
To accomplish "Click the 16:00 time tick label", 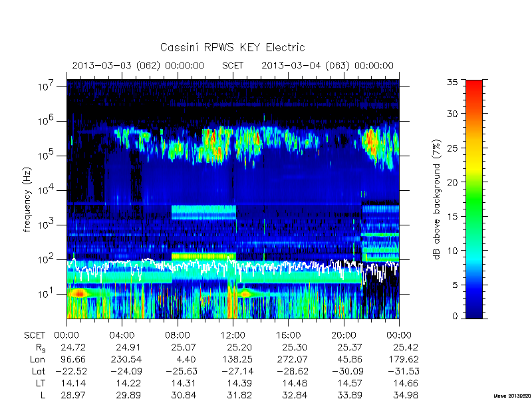I will click(288, 336).
